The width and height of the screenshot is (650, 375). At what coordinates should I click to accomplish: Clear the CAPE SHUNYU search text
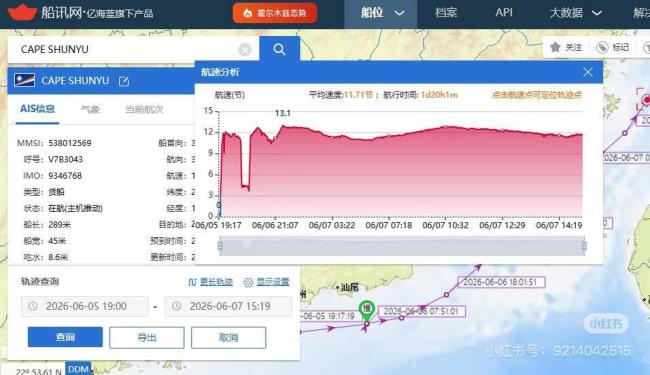click(245, 50)
